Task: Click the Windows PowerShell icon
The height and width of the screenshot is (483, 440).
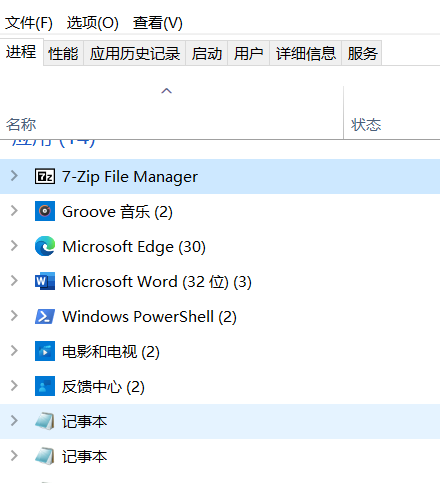Action: click(x=45, y=316)
